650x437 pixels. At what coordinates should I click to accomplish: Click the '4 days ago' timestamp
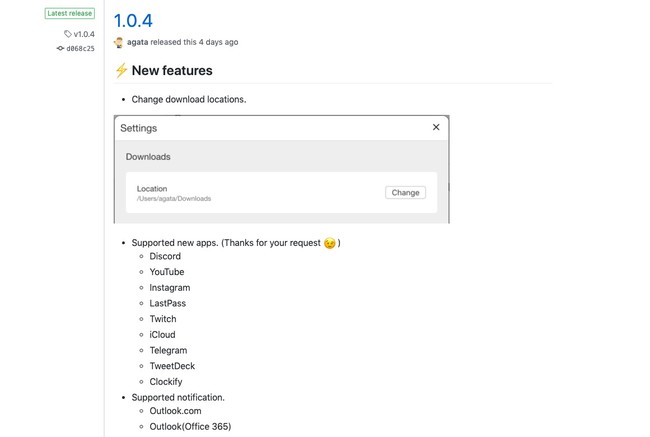pos(217,42)
